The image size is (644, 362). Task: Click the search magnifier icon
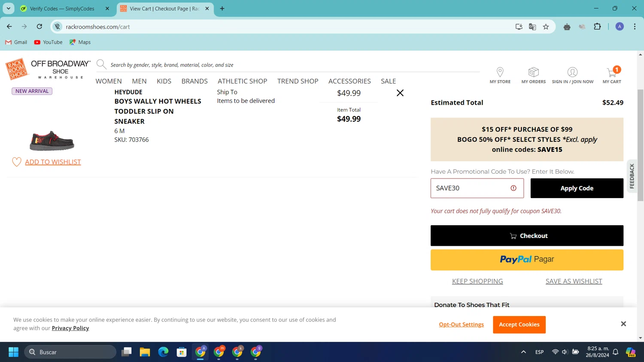[101, 65]
